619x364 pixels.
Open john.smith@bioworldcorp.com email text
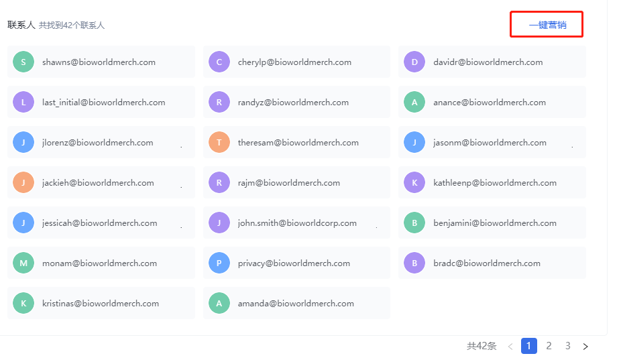click(297, 223)
